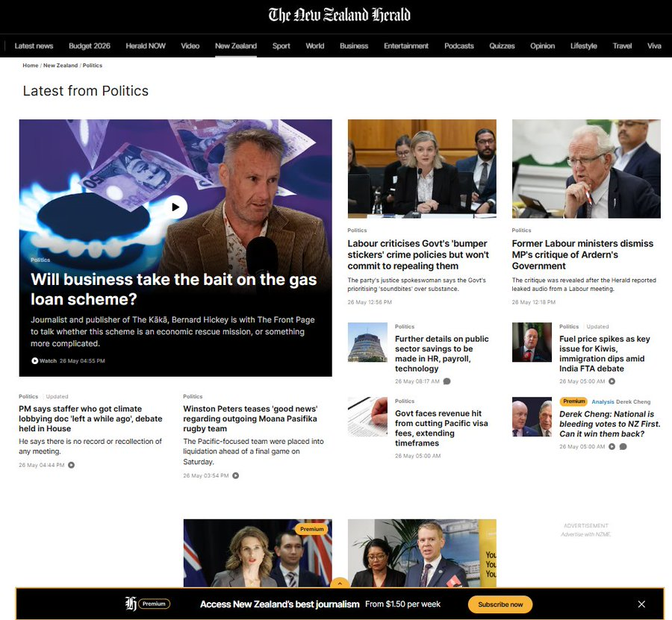Screen dimensions: 672x620
Task: Select the New Zealand nav tab
Action: pos(236,46)
